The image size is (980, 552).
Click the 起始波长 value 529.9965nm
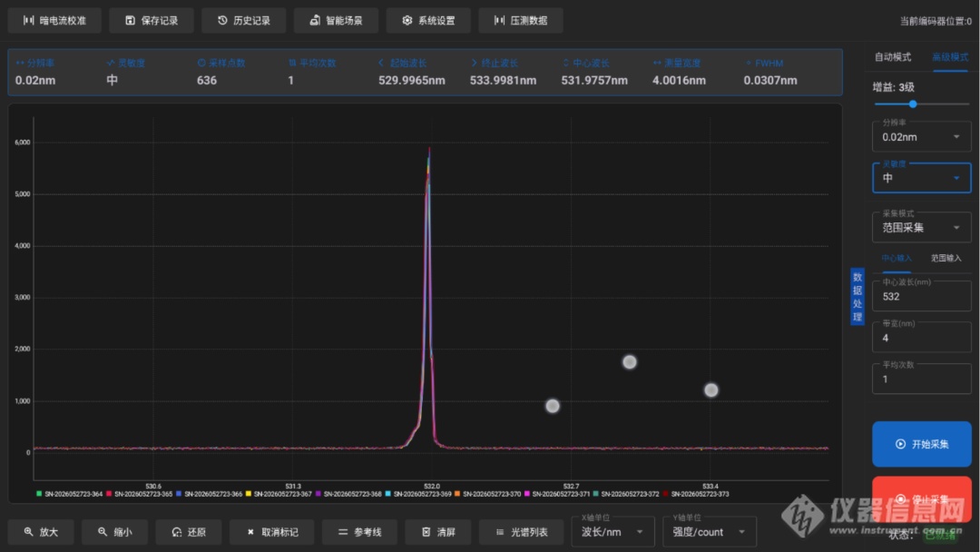pos(412,80)
